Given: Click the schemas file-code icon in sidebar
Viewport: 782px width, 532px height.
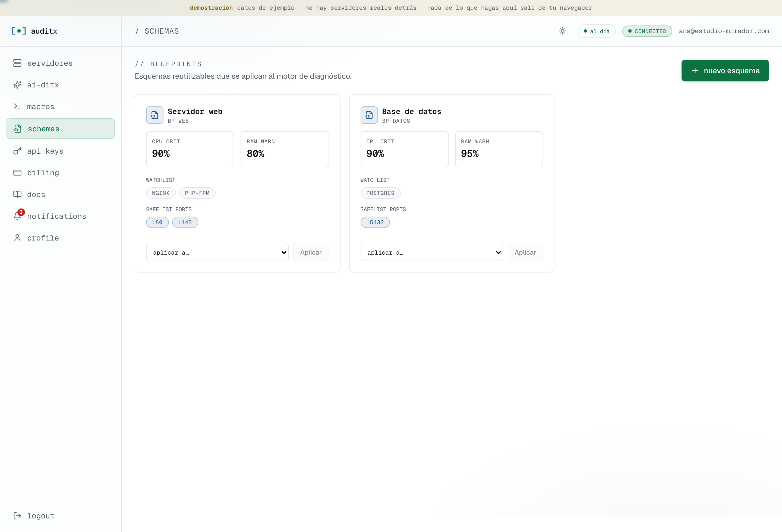Looking at the screenshot, I should pyautogui.click(x=18, y=128).
